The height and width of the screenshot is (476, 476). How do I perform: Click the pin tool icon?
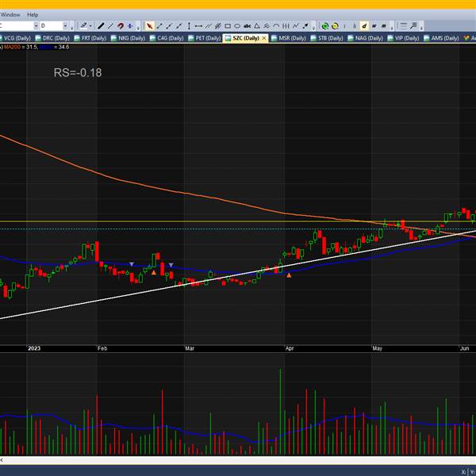pyautogui.click(x=413, y=26)
